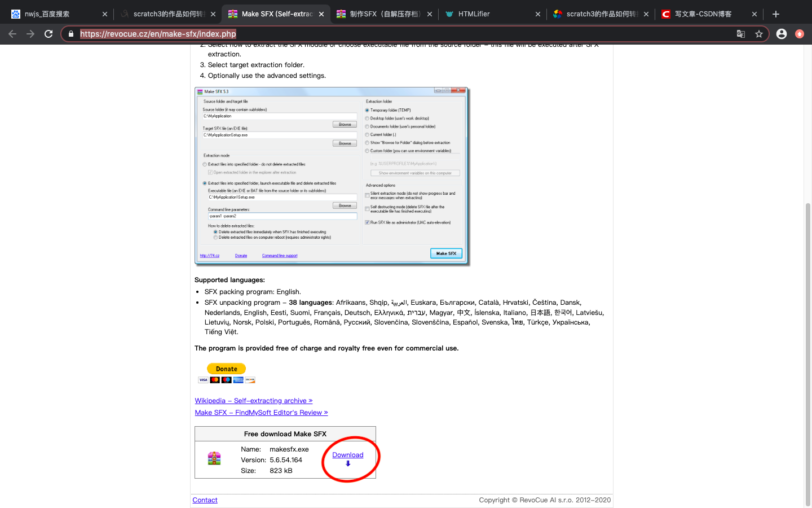
Task: Bookmark this page with the star
Action: coord(759,34)
